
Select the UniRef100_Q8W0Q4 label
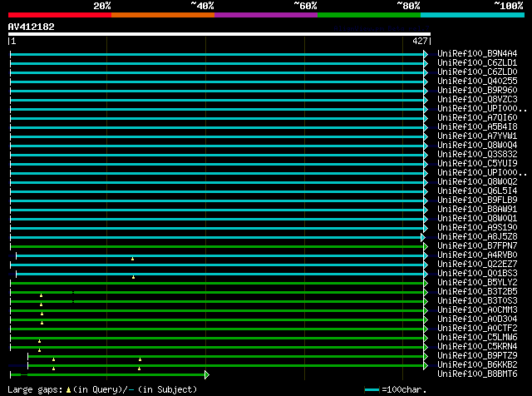(477, 146)
